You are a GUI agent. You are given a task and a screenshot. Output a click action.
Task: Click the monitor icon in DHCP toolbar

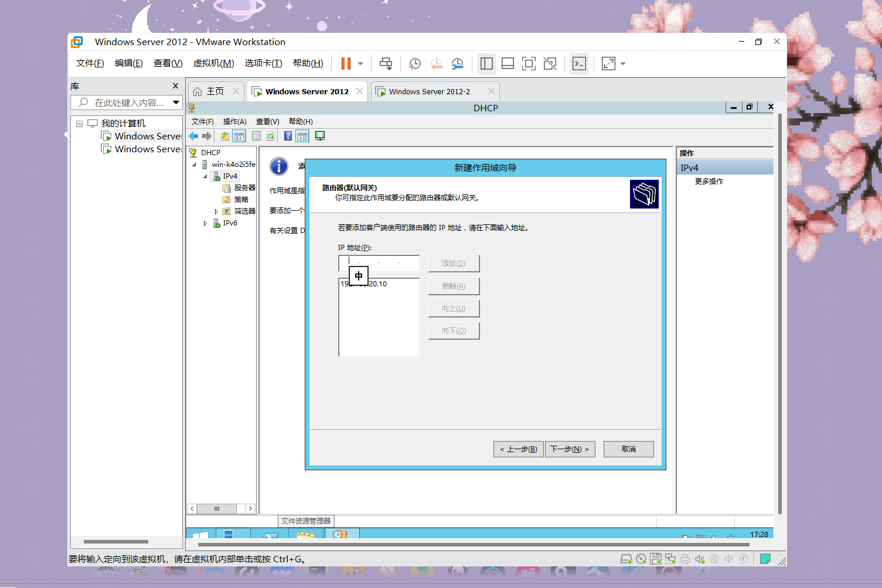pos(320,136)
